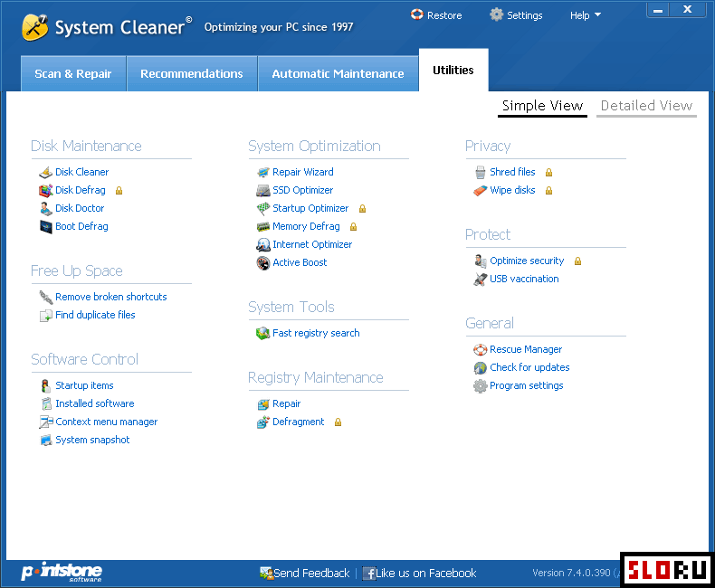
Task: Click the USB vaccination icon
Action: [x=481, y=279]
